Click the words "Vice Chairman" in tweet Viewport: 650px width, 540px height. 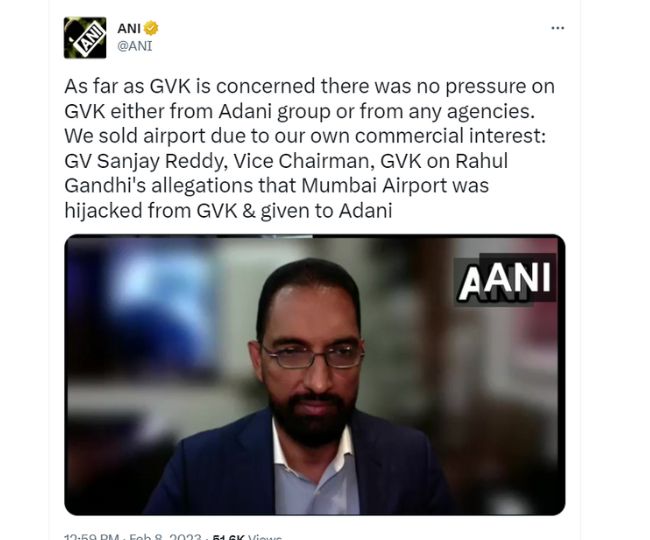(301, 161)
